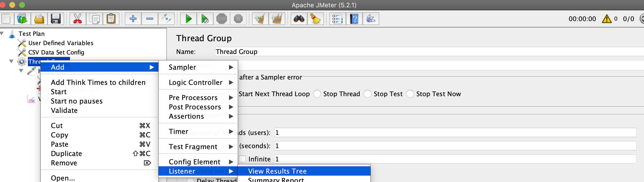Viewport: 644px width, 182px height.
Task: Choose Validate in context menu
Action: 100,110
